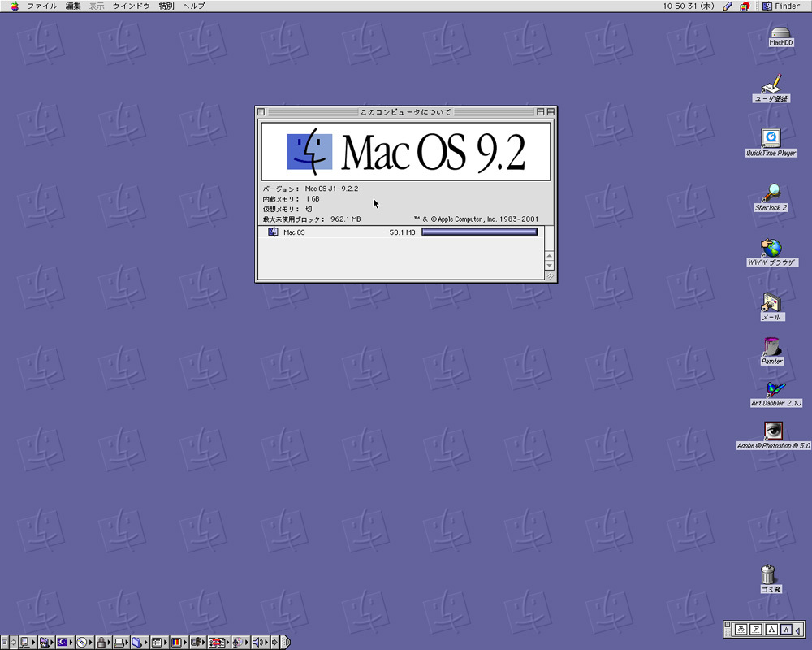The height and width of the screenshot is (650, 812).
Task: Click the resize grip of About window
Action: tap(551, 276)
